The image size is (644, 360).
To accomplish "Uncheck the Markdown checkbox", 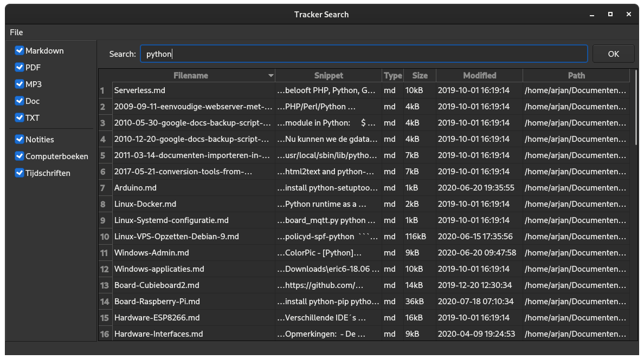I will coord(20,51).
